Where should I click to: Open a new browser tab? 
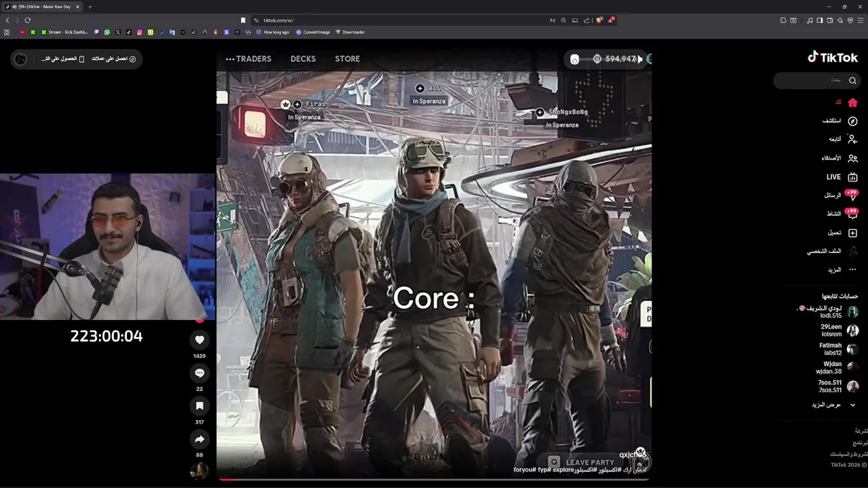(90, 7)
